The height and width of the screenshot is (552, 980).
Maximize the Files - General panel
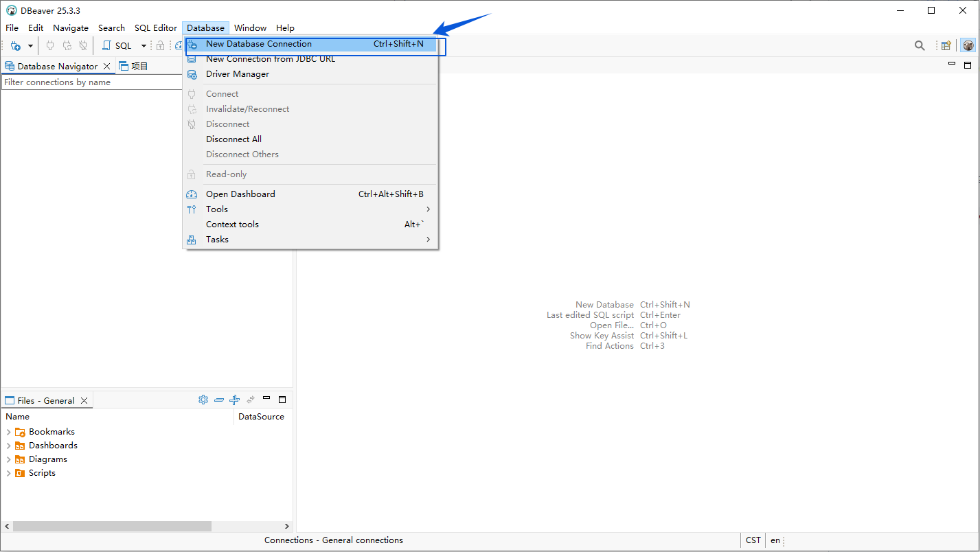coord(282,399)
